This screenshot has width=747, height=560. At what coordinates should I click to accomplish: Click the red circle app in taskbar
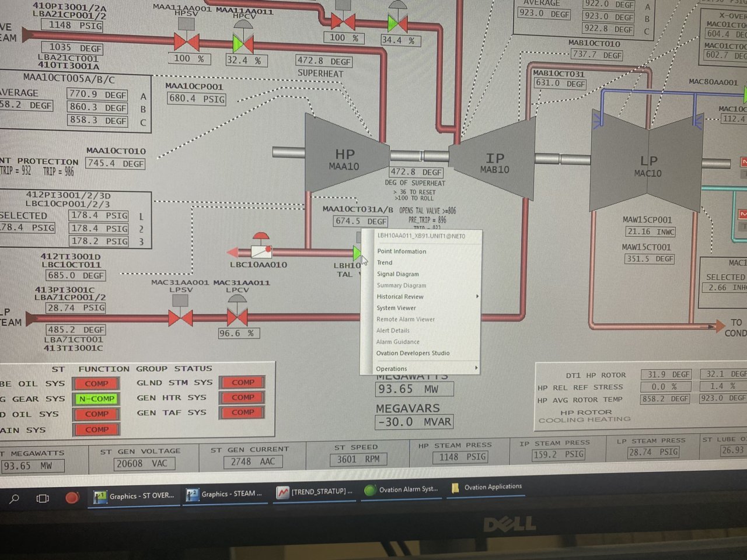72,498
